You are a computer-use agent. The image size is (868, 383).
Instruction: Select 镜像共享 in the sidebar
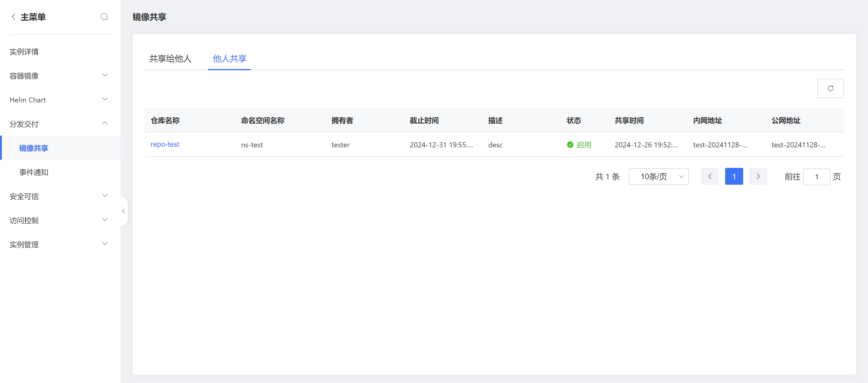point(34,148)
